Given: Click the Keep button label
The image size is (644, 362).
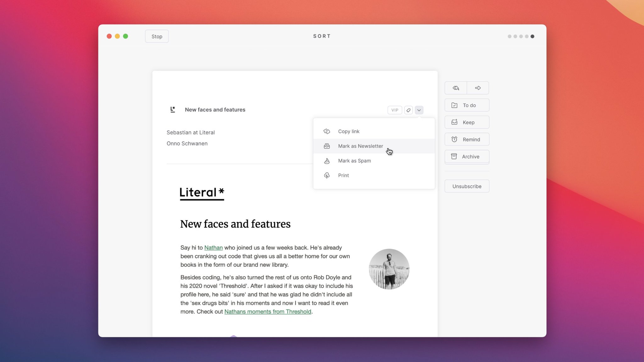Looking at the screenshot, I should pyautogui.click(x=469, y=122).
